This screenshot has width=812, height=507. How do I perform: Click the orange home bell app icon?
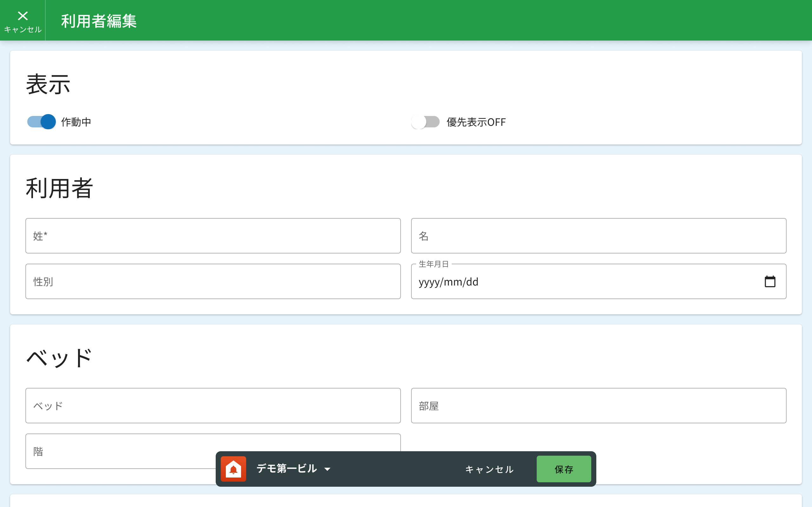coord(233,469)
